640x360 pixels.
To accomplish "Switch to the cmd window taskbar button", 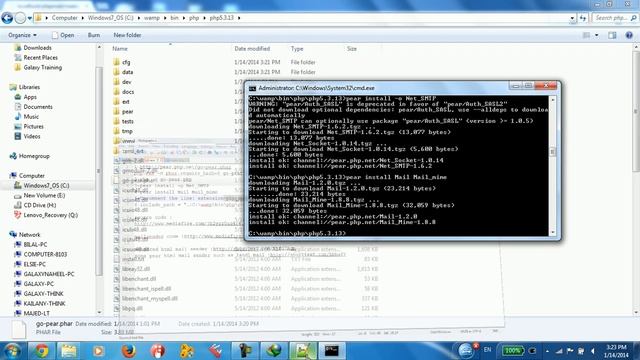I will point(331,351).
